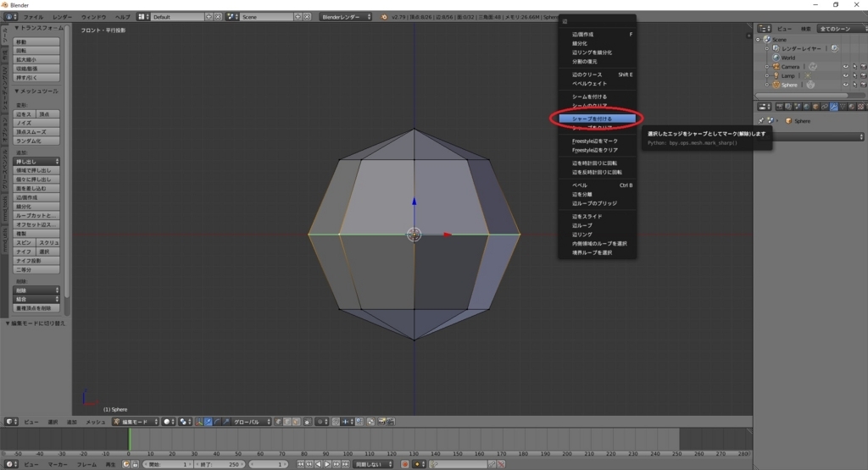This screenshot has height=470, width=868.
Task: Open the 3D view editor type icon
Action: click(10, 422)
